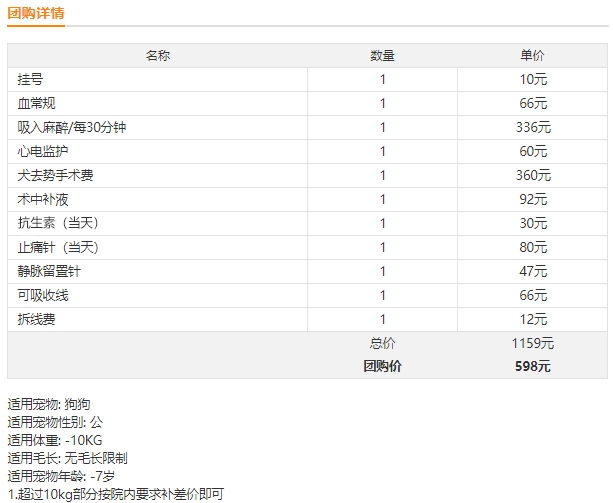Click the 团购价 label
Viewport: 613px width, 503px height.
(x=382, y=366)
